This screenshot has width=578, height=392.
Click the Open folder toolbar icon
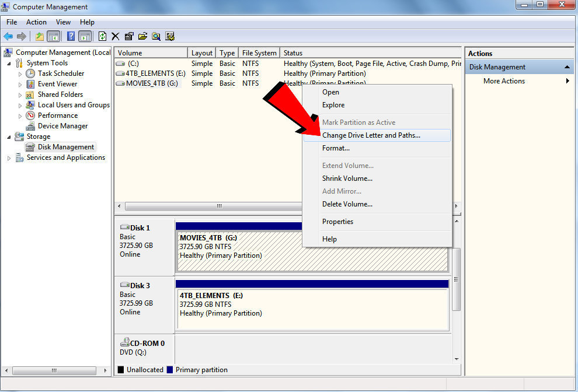click(142, 36)
